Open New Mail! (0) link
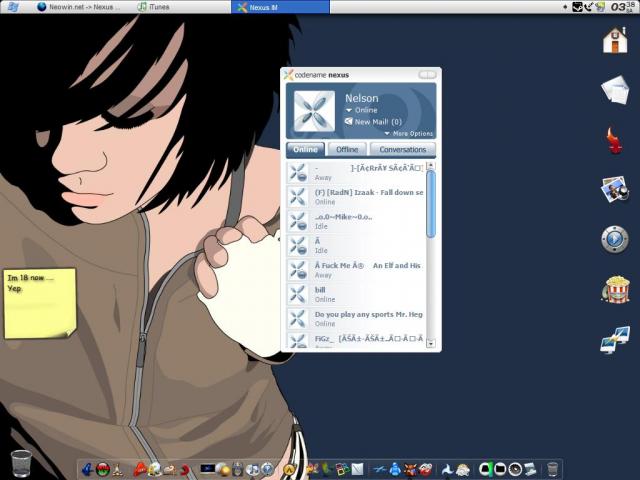This screenshot has width=640, height=480. (378, 122)
